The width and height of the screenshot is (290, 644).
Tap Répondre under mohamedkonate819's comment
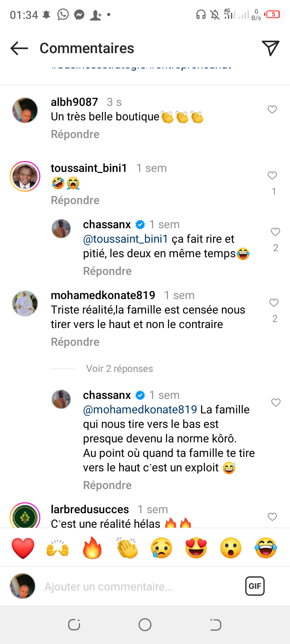pyautogui.click(x=75, y=342)
